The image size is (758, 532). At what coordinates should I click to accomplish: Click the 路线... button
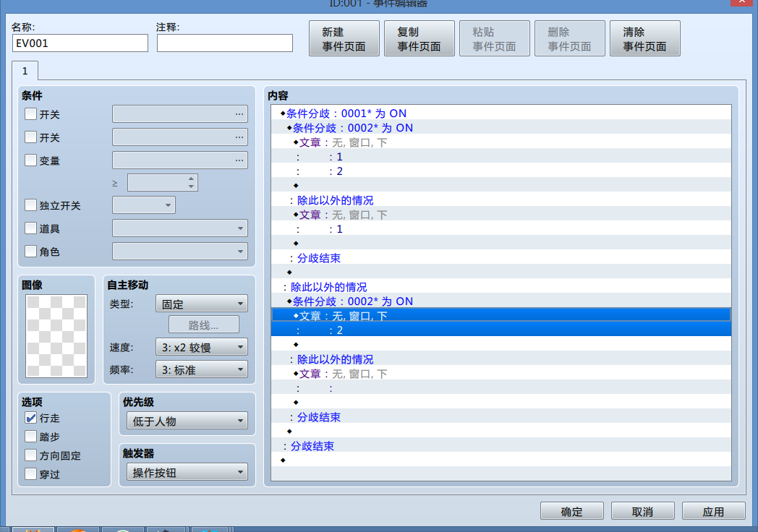coord(203,325)
